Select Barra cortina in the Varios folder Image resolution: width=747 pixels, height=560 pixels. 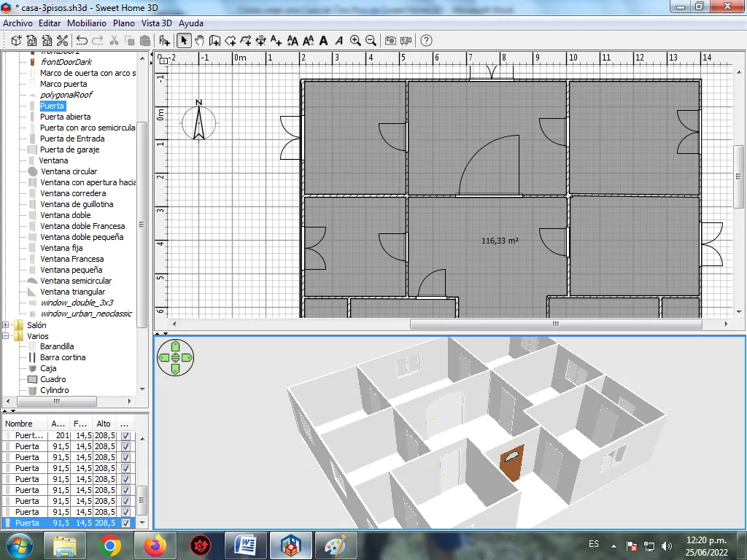[x=63, y=357]
